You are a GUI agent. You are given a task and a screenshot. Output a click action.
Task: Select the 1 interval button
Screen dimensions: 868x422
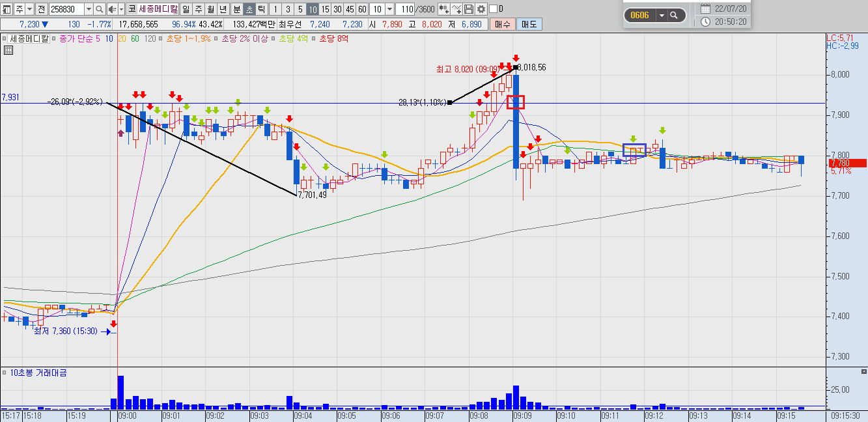(275, 9)
